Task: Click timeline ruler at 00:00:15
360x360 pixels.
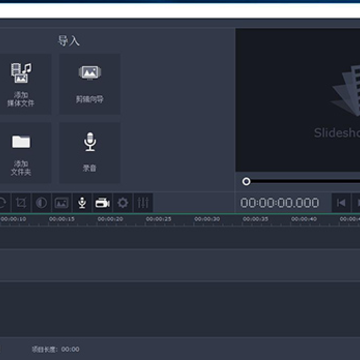Action: coord(62,219)
